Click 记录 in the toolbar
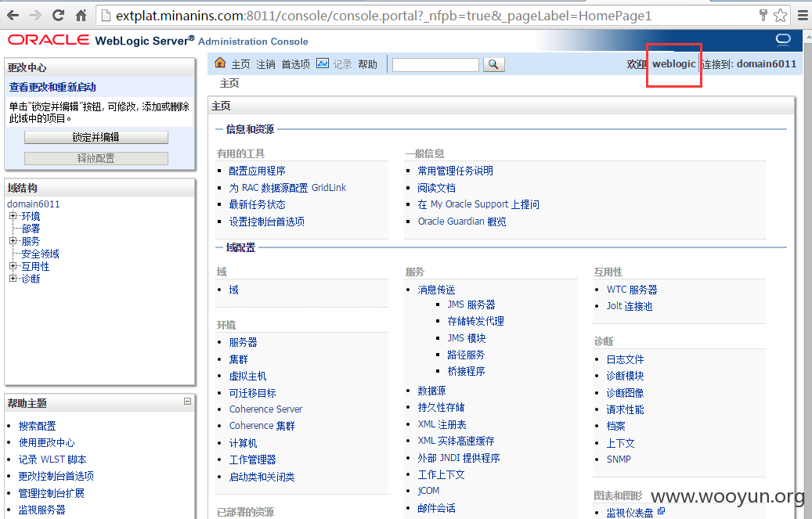 click(x=342, y=64)
